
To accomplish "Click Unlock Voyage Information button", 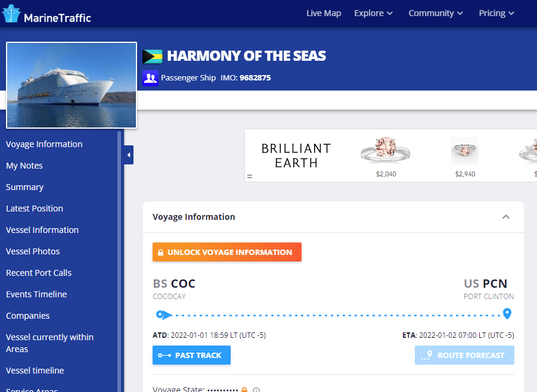I will [x=227, y=252].
